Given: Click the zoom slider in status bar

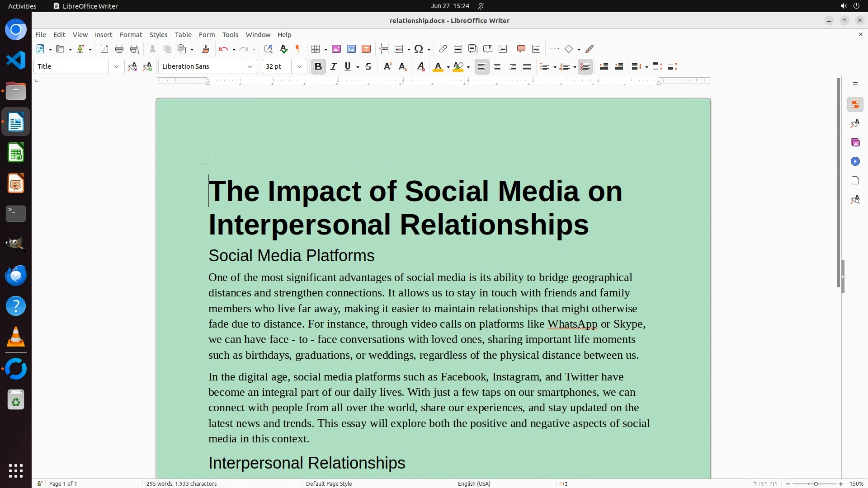Looking at the screenshot, I should 815,483.
